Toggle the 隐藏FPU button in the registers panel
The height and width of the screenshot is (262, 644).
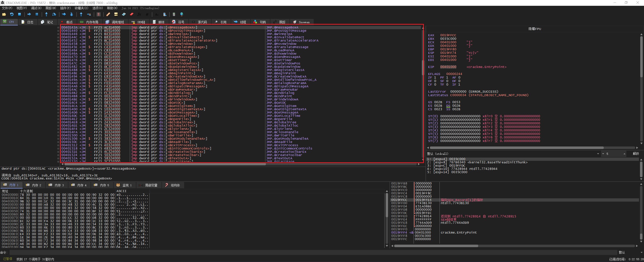[535, 29]
